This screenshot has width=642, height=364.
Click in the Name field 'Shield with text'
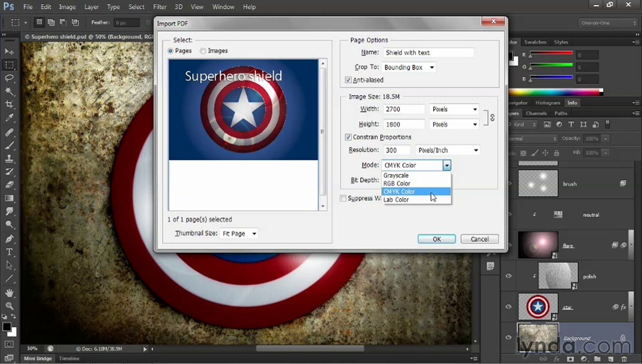coord(428,53)
